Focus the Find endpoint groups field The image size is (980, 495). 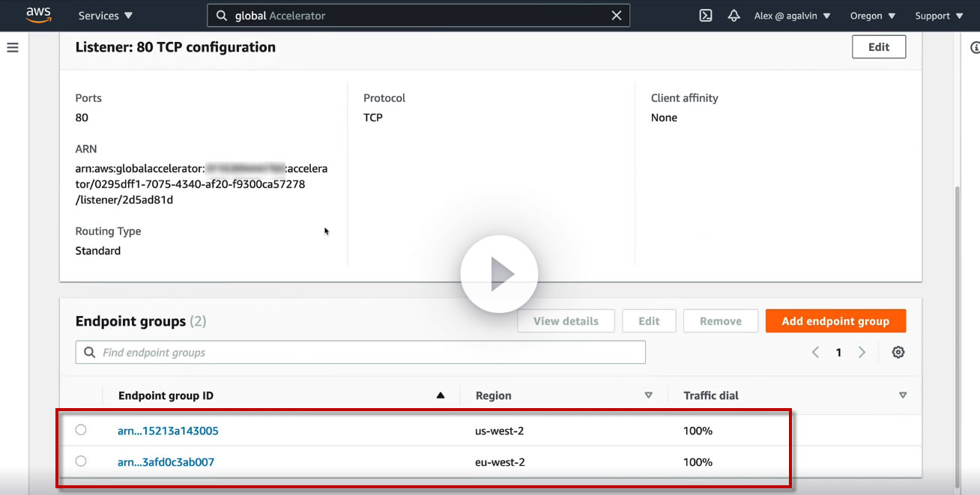pos(360,353)
